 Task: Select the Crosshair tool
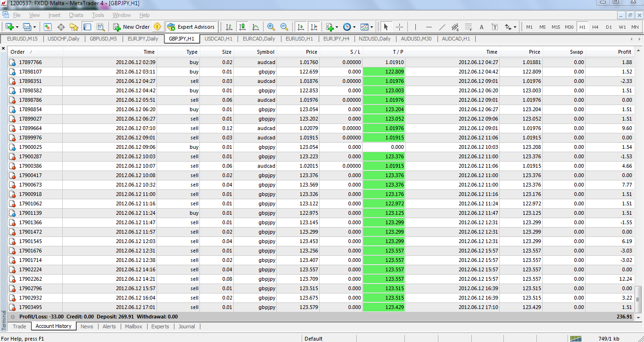[x=399, y=27]
